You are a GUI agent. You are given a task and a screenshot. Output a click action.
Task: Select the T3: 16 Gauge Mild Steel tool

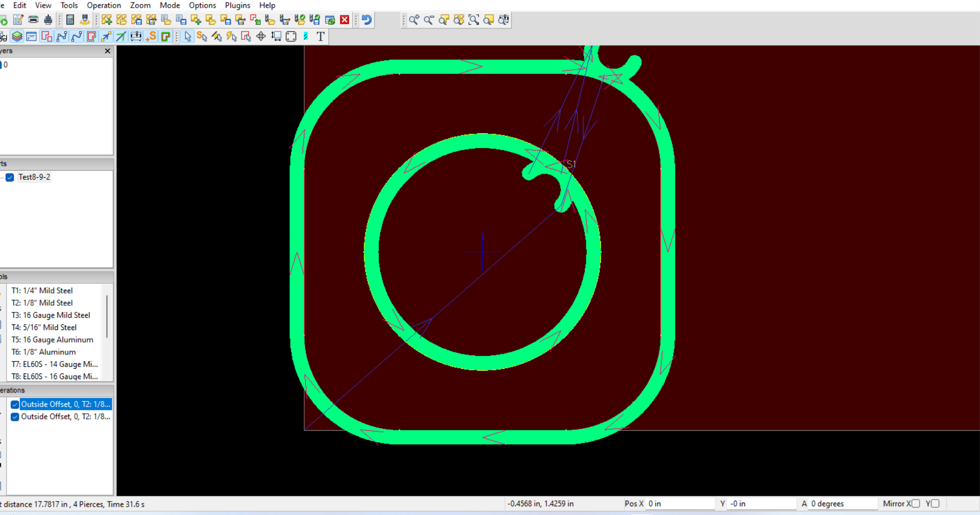coord(51,315)
